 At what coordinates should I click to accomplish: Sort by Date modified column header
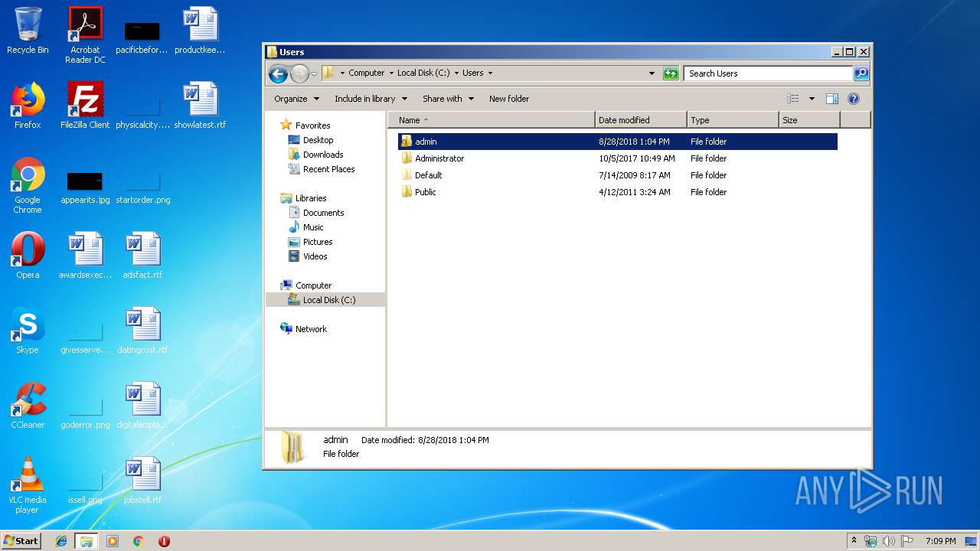coord(641,120)
